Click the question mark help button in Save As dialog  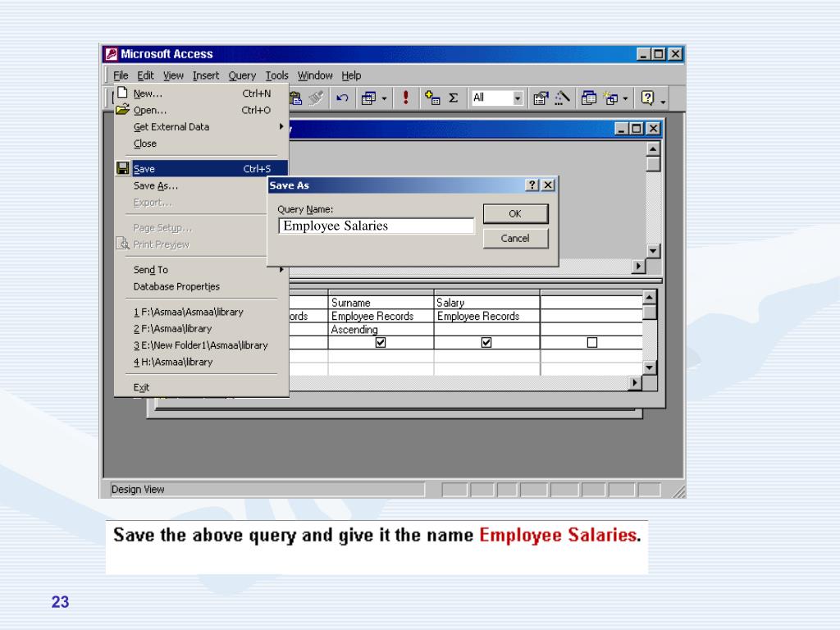point(532,185)
